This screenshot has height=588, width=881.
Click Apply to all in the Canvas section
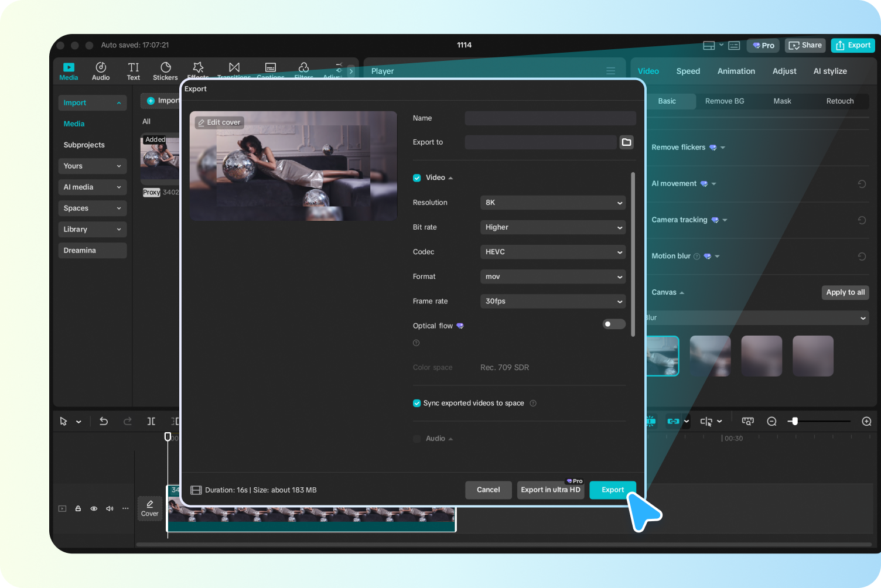[845, 292]
